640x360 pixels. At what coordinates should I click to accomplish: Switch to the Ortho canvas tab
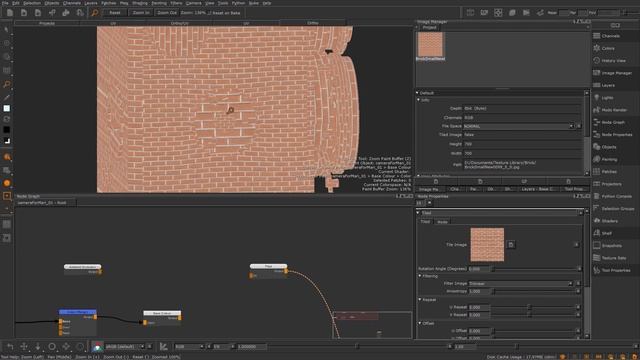(x=313, y=23)
